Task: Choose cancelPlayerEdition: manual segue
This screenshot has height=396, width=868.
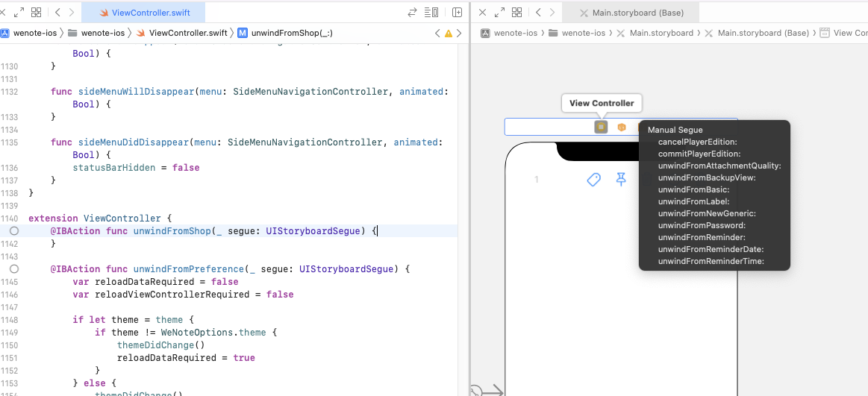Action: point(698,142)
